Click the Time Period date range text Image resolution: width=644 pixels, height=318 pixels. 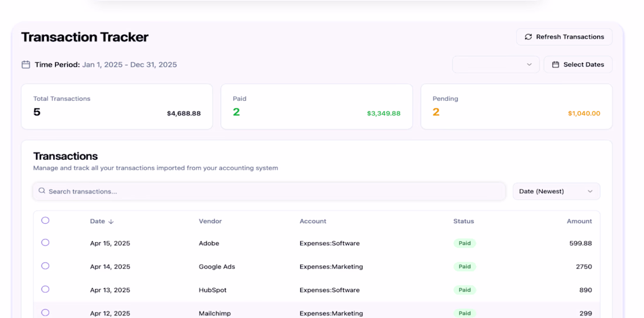(129, 64)
